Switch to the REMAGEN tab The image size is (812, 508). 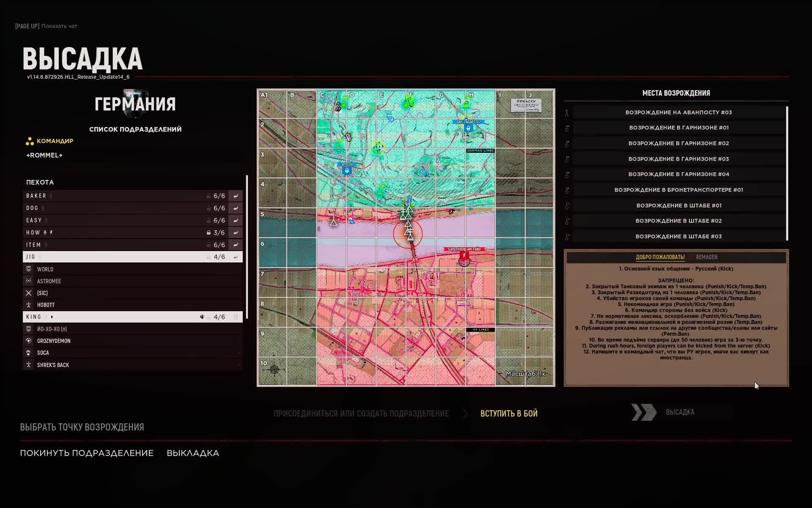click(x=706, y=257)
